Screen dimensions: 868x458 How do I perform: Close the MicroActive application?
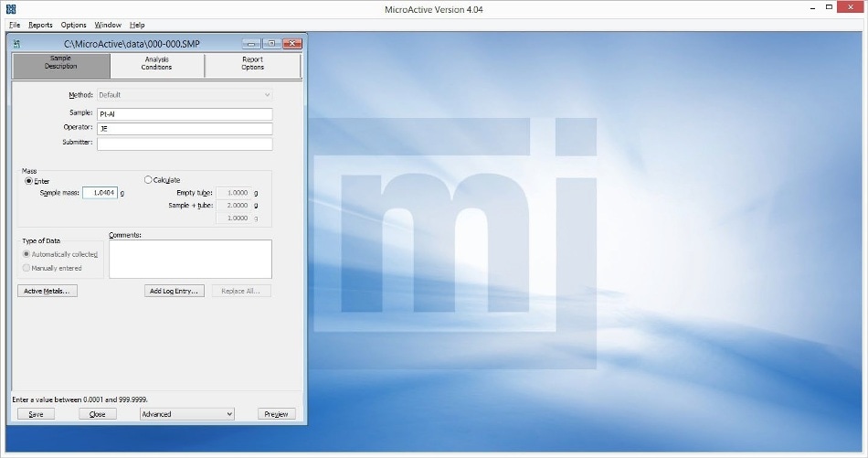point(851,7)
